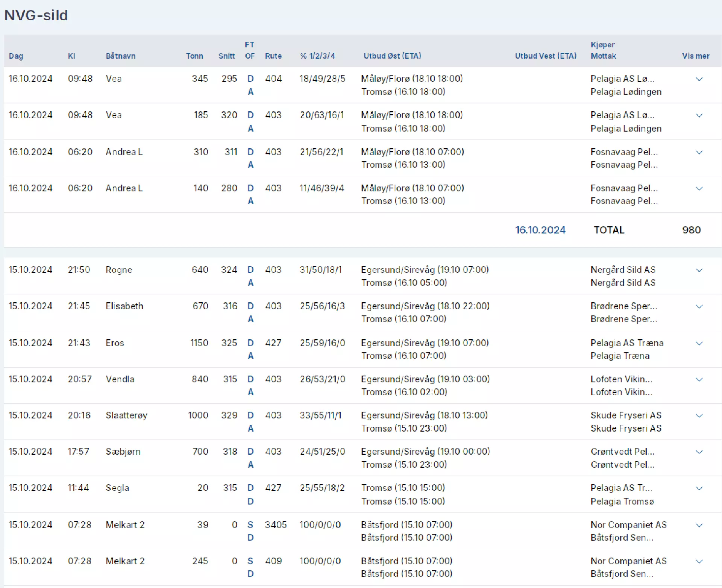Select the boat name Rogne
Screen dimensions: 722x588
(119, 270)
